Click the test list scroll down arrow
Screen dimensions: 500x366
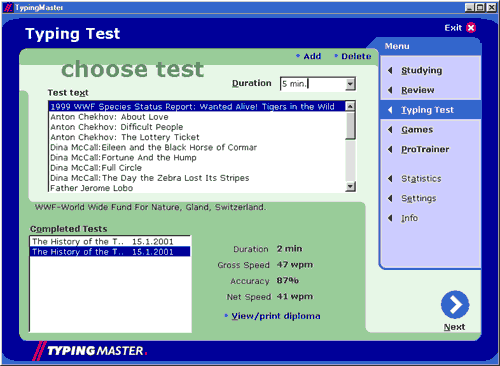(x=350, y=186)
